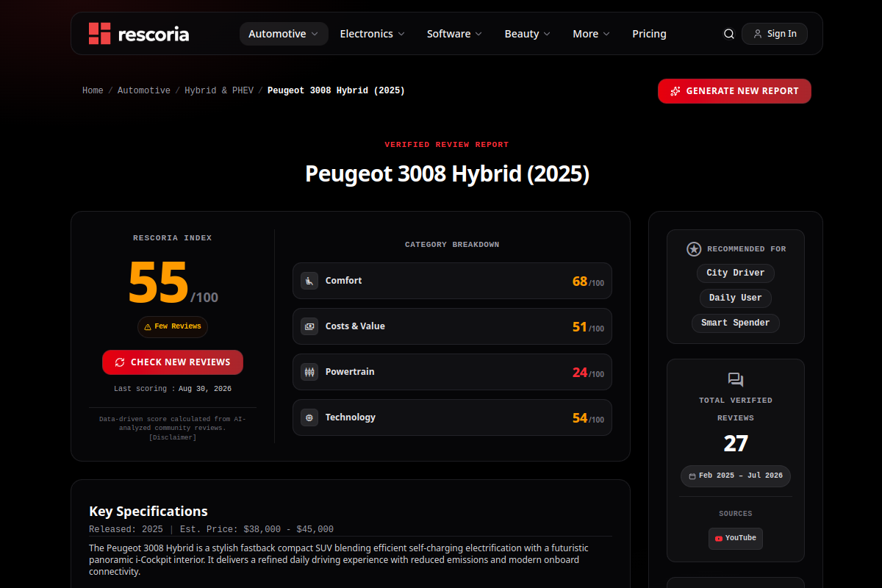Click the star badge beside Recommended For

click(x=694, y=249)
